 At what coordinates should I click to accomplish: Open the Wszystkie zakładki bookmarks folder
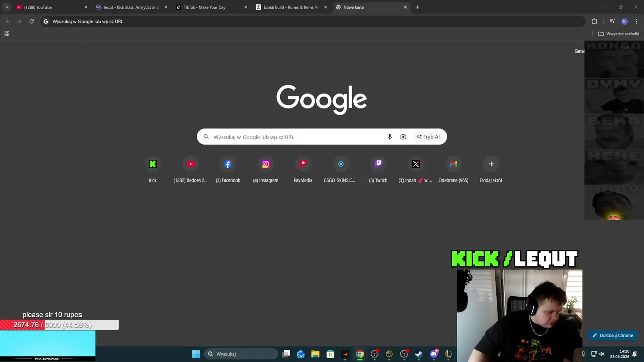(618, 34)
